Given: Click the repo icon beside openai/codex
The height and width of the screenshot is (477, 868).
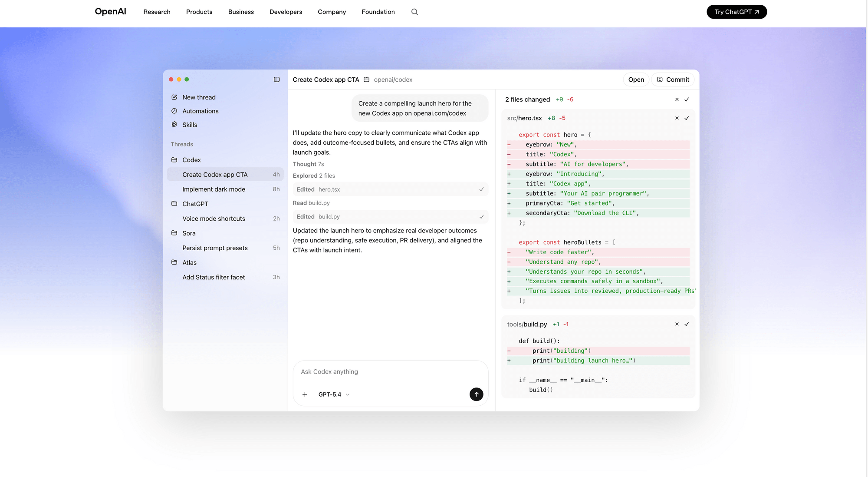Looking at the screenshot, I should point(366,79).
